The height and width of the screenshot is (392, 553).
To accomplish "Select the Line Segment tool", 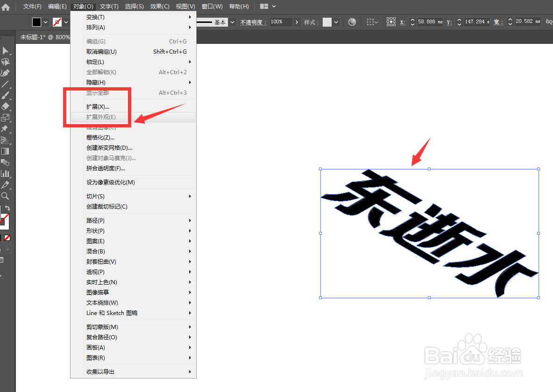I will (x=5, y=84).
